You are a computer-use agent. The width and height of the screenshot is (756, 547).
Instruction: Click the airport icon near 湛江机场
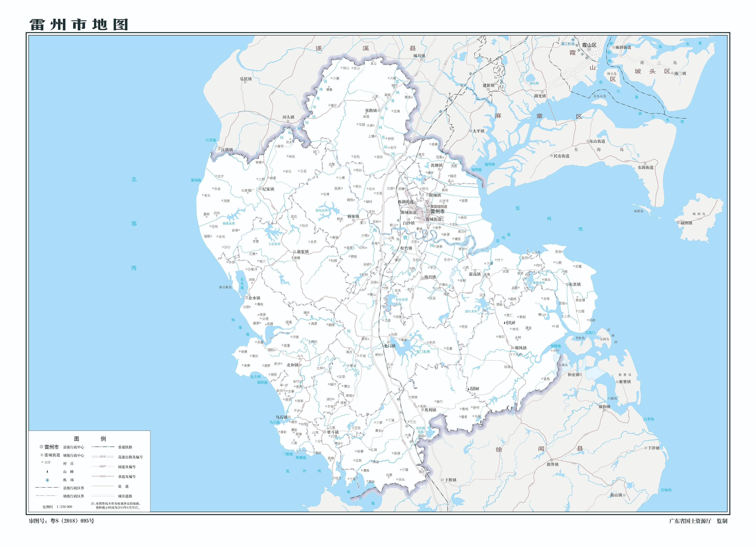[573, 40]
